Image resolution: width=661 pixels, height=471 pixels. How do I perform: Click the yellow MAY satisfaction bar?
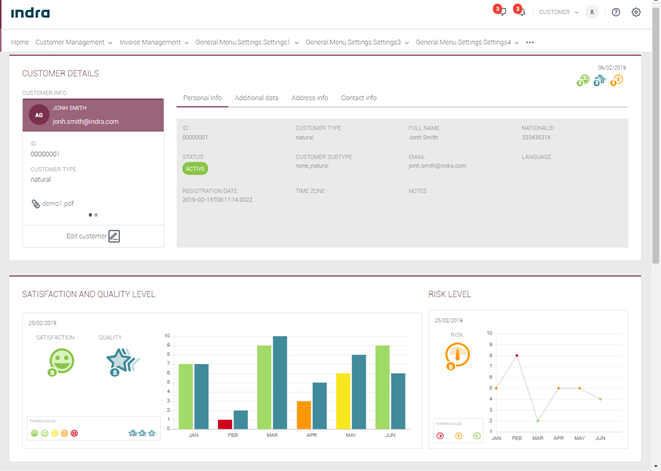click(343, 401)
